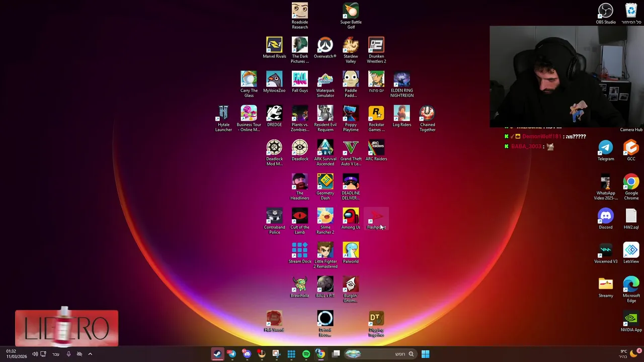Switch the Hebrew input language indicator
Viewport: 644px width, 362px height.
(x=55, y=354)
